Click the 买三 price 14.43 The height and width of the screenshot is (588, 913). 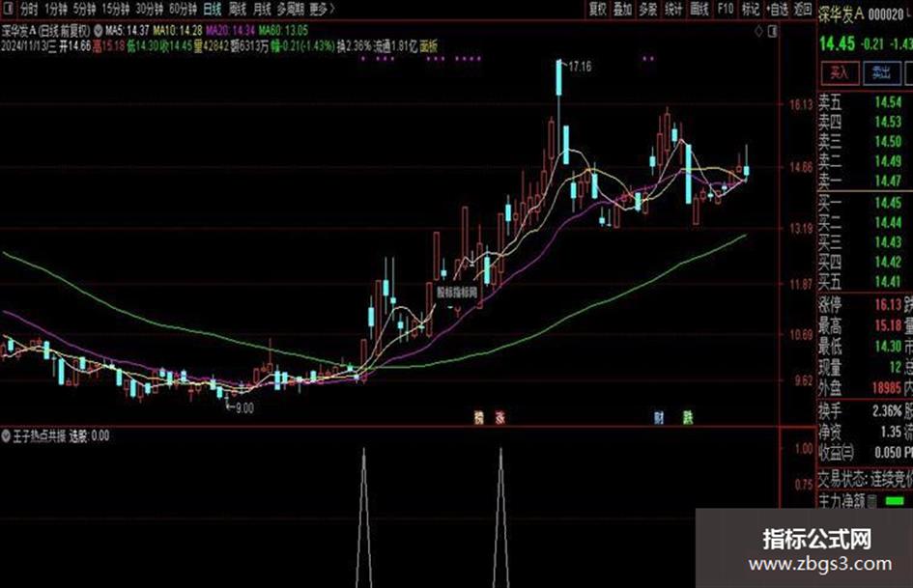click(888, 242)
